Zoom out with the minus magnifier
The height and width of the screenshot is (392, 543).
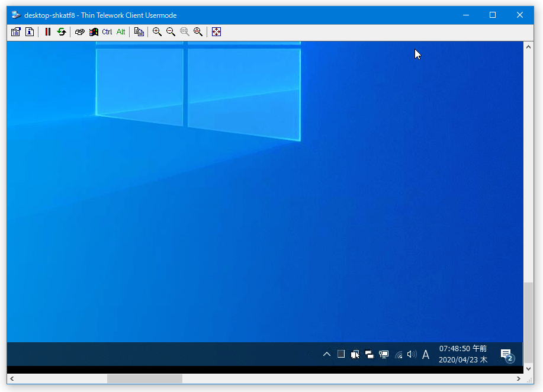click(x=171, y=32)
